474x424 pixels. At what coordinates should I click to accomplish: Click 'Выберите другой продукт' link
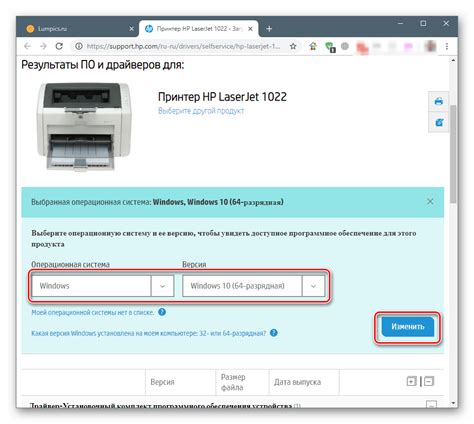[201, 111]
